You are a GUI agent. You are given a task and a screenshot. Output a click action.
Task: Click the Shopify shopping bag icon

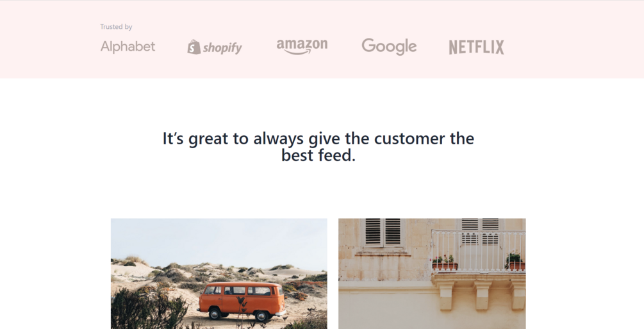(194, 47)
